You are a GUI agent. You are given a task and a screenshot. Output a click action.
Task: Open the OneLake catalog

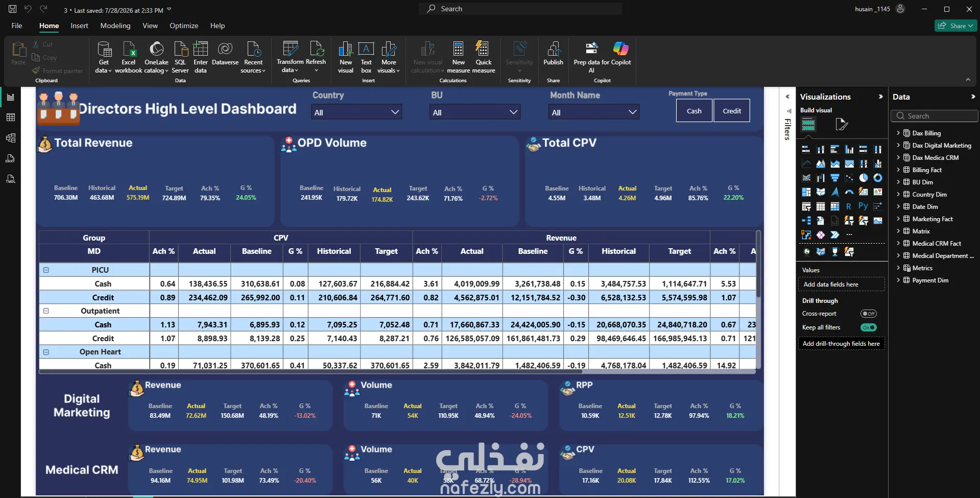(156, 57)
